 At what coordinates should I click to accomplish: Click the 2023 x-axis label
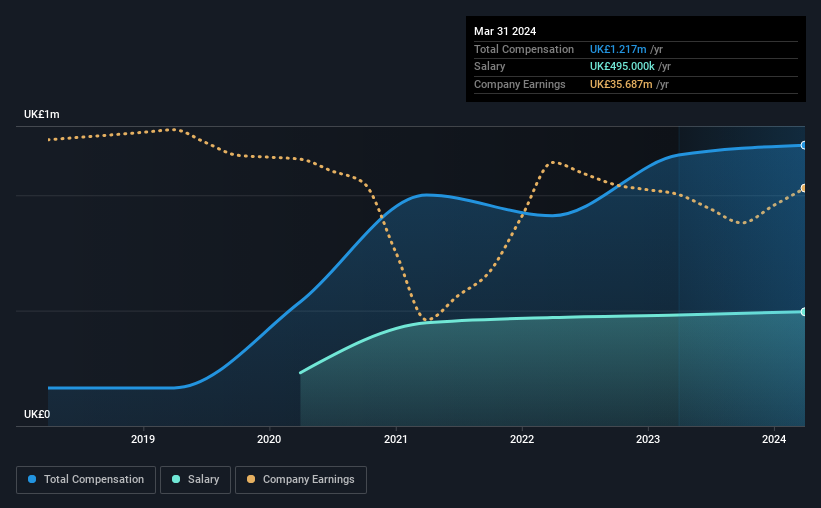click(x=648, y=439)
